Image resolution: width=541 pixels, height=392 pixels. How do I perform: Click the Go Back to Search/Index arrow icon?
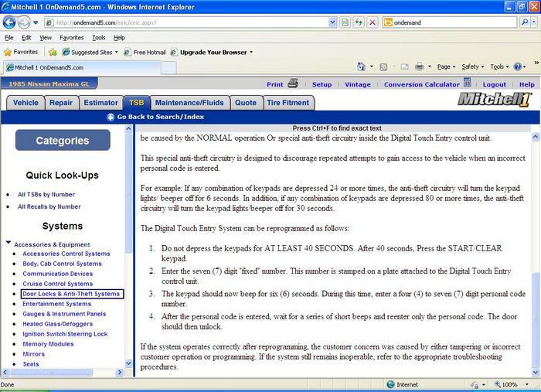click(x=111, y=118)
